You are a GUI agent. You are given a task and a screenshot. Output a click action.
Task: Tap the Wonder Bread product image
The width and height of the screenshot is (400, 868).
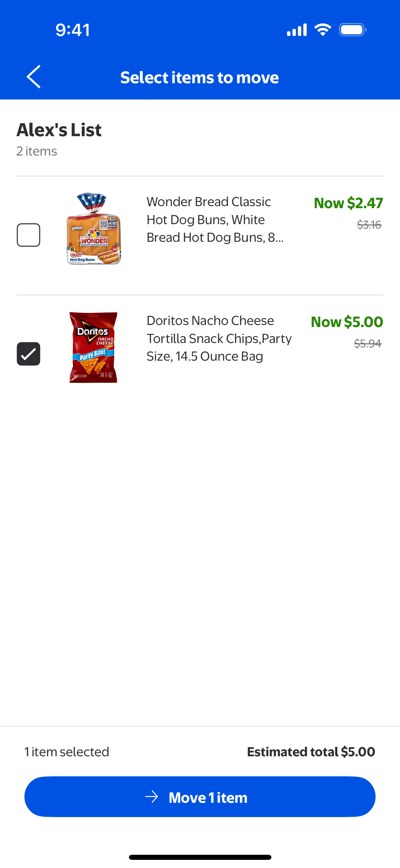coord(94,229)
